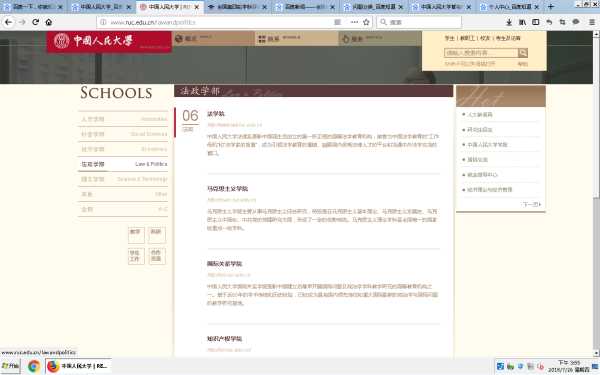Open the Firefox hamburger menu

pos(592,22)
